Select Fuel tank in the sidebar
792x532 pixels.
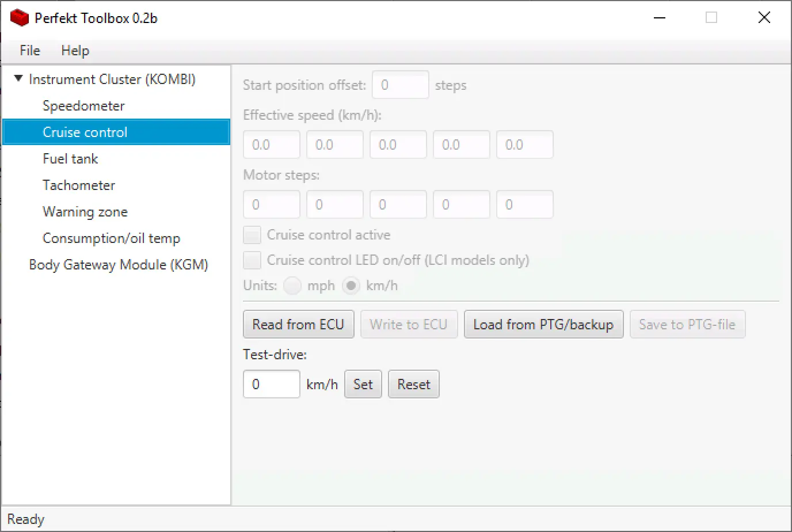(70, 159)
